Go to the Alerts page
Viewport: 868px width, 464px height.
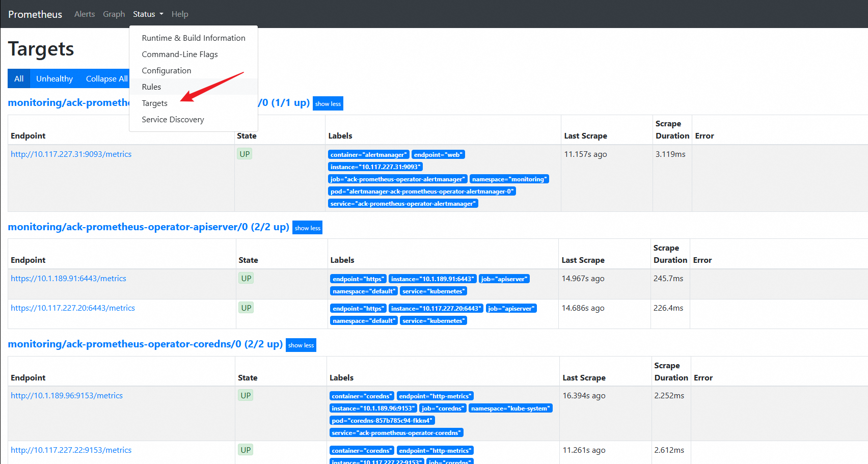point(85,14)
